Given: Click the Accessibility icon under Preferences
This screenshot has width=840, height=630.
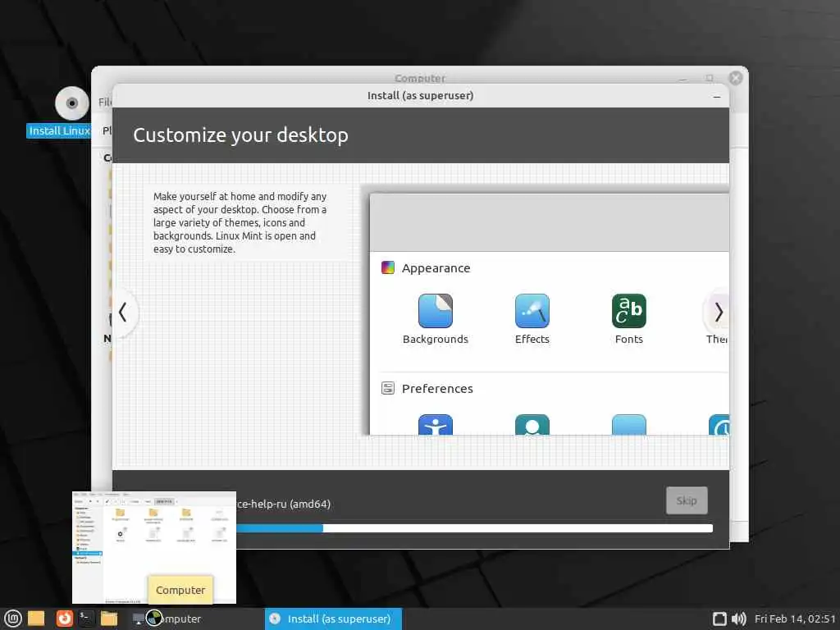Looking at the screenshot, I should pyautogui.click(x=435, y=425).
